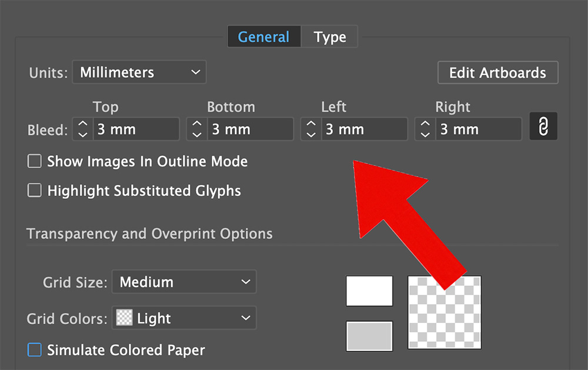Expand the Grid Size dropdown
588x370 pixels.
click(184, 282)
